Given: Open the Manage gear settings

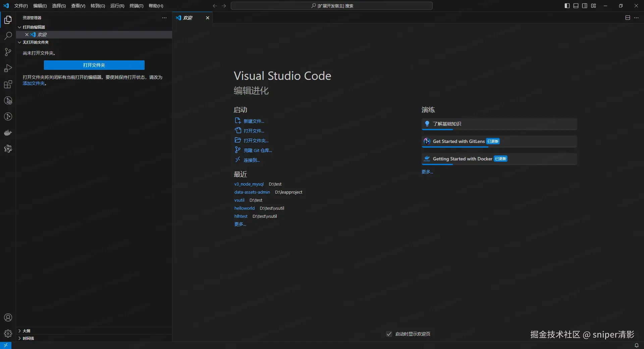Looking at the screenshot, I should [8, 334].
